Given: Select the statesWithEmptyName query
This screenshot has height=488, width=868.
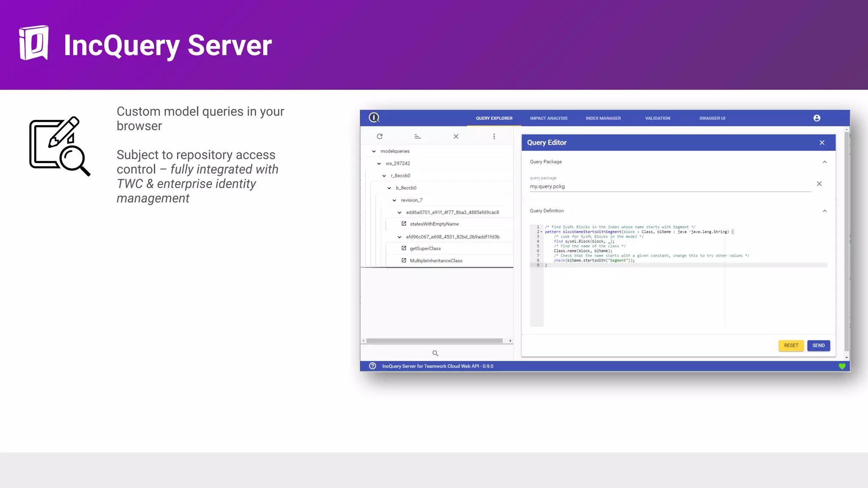Looking at the screenshot, I should click(434, 224).
